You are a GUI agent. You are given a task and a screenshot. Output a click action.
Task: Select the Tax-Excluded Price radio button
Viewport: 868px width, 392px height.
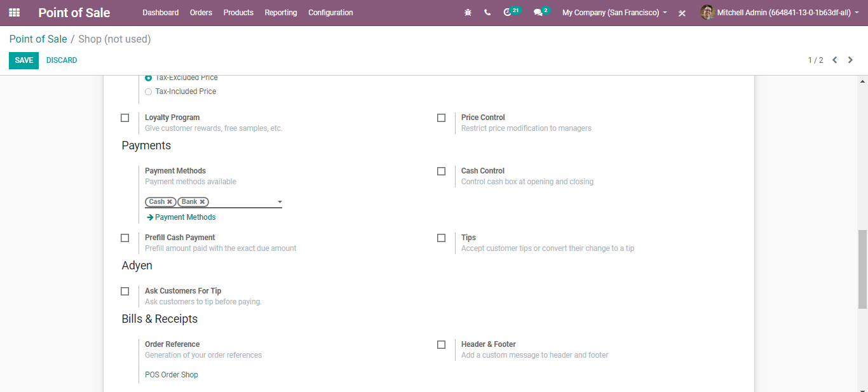[149, 78]
